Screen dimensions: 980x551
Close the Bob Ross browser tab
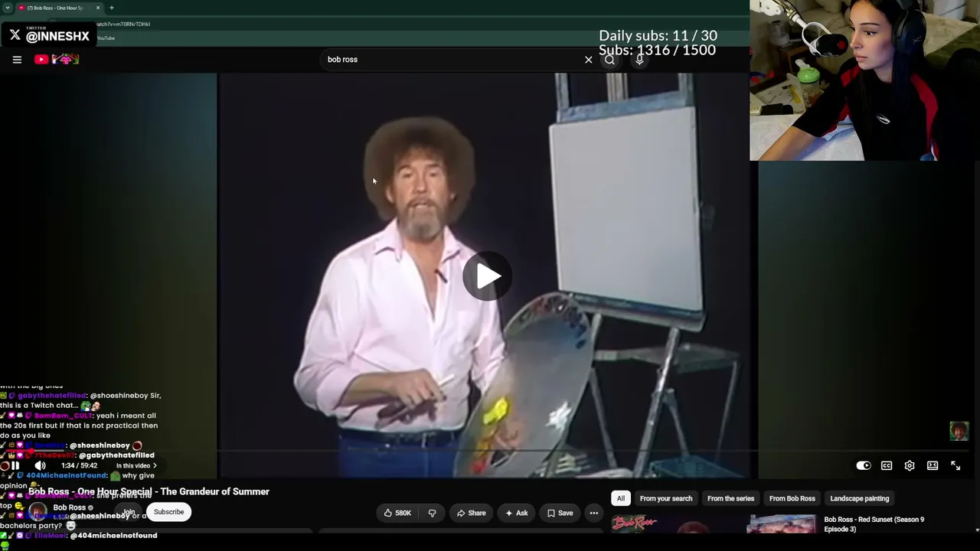click(97, 8)
